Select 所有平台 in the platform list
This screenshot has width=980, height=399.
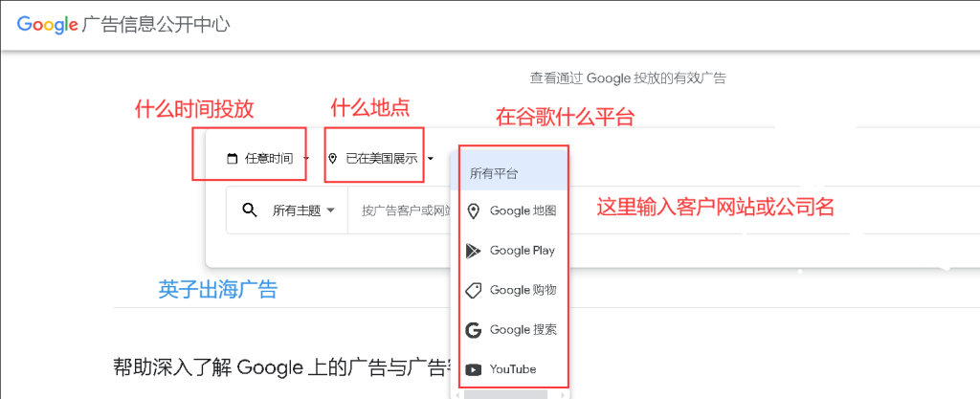[494, 174]
